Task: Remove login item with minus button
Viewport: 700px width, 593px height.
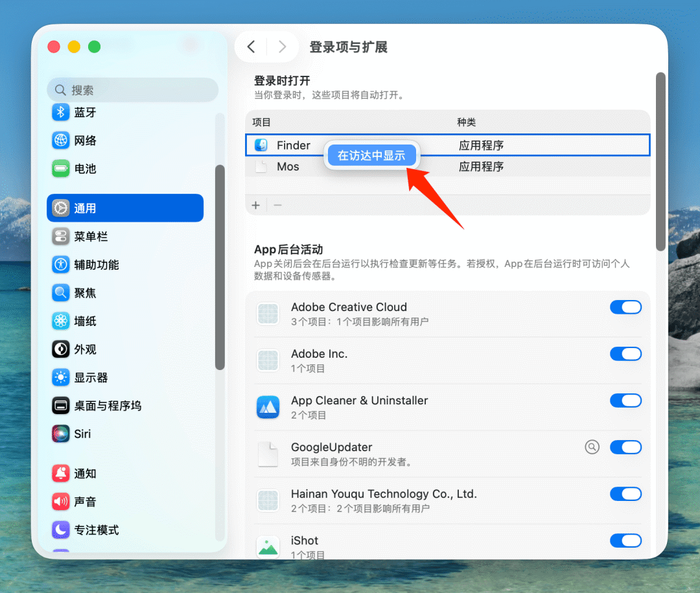Action: [277, 205]
